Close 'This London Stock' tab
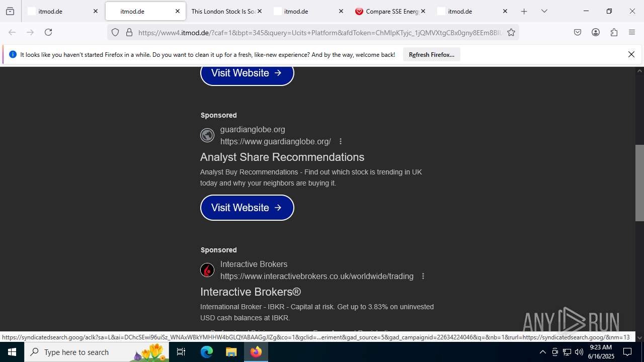The width and height of the screenshot is (644, 362). (x=259, y=11)
